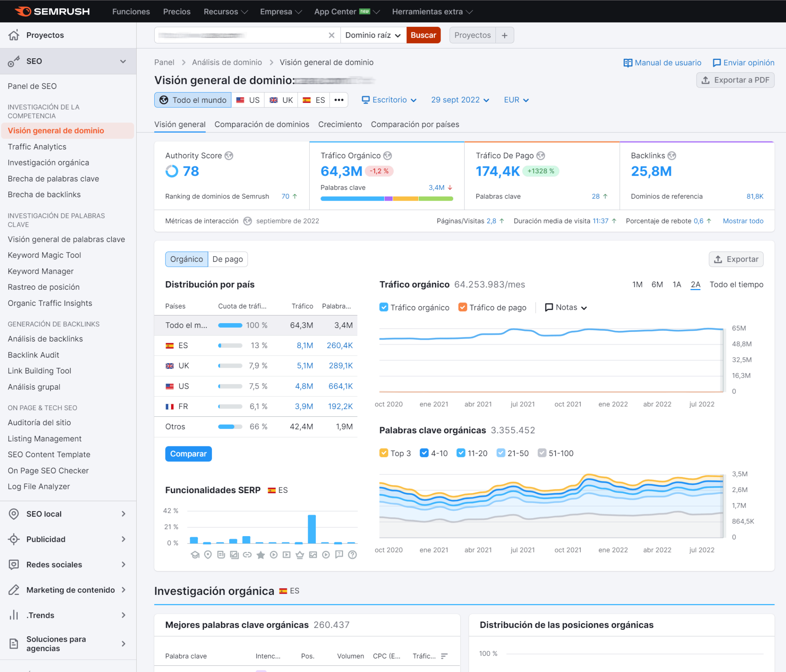The width and height of the screenshot is (786, 672).
Task: Select the De pago tab
Action: coord(228,259)
